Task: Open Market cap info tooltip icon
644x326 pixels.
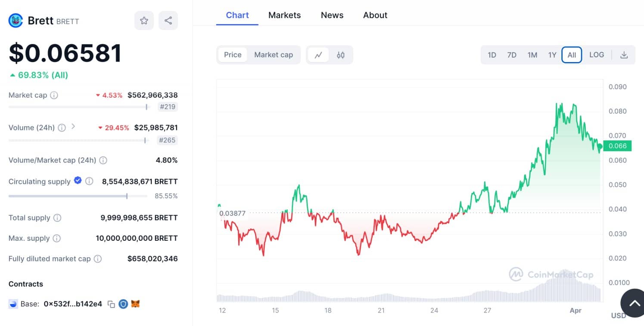Action: point(54,95)
